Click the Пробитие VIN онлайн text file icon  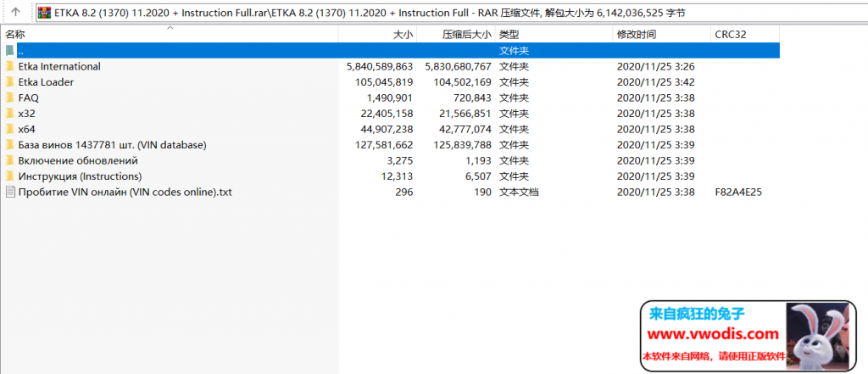pyautogui.click(x=9, y=193)
